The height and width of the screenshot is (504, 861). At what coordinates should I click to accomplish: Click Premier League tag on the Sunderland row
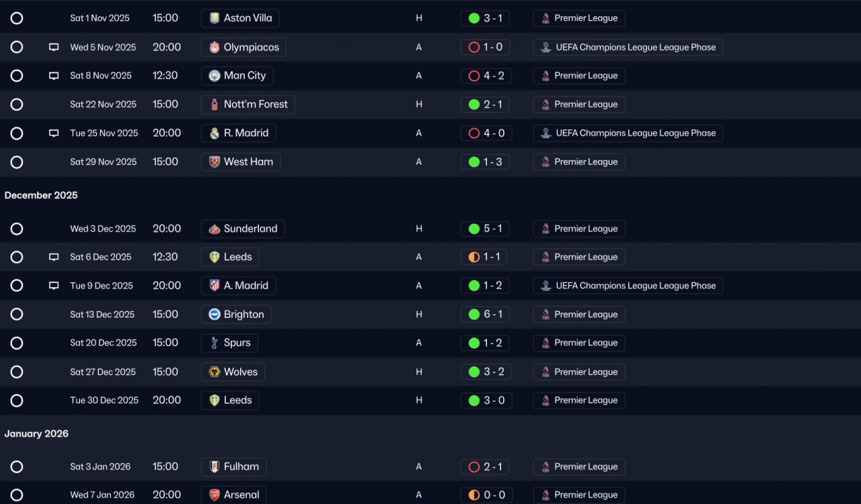point(579,229)
